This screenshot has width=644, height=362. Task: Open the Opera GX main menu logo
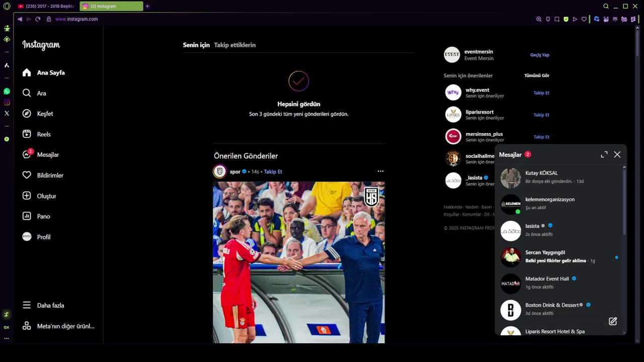pyautogui.click(x=7, y=6)
